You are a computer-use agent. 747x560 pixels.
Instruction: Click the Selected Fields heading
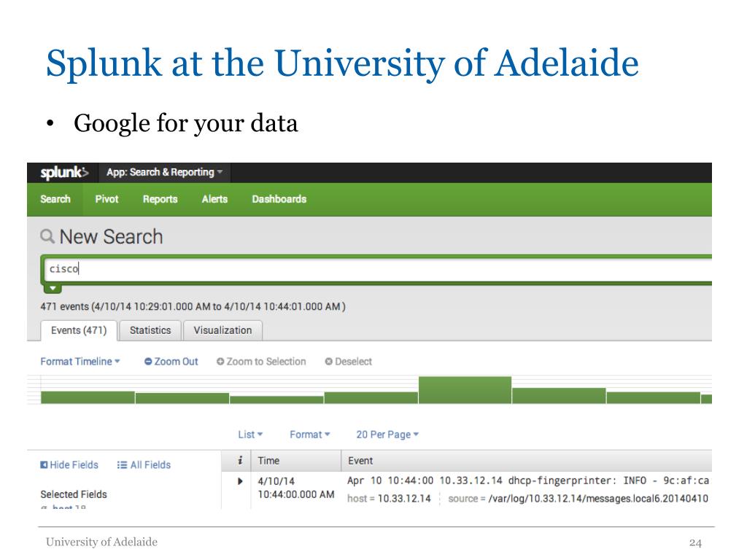pyautogui.click(x=74, y=494)
